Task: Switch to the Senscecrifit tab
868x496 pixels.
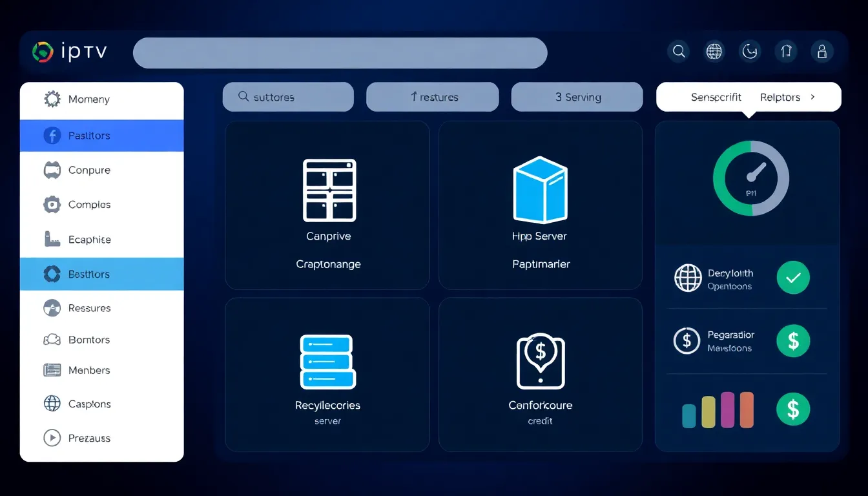Action: click(716, 97)
